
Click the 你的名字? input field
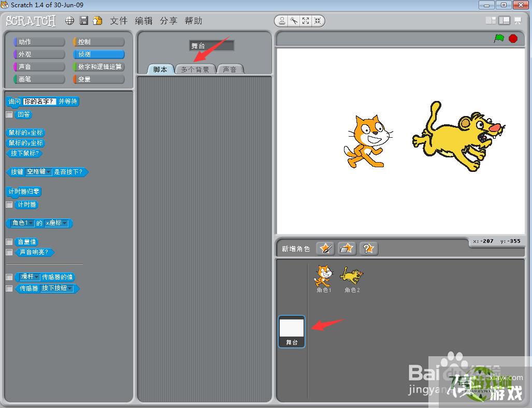[39, 101]
